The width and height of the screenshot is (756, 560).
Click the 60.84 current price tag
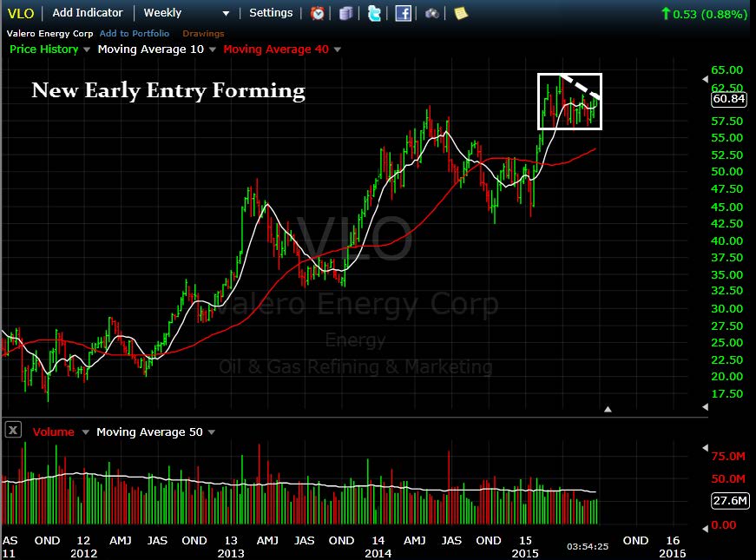click(728, 99)
